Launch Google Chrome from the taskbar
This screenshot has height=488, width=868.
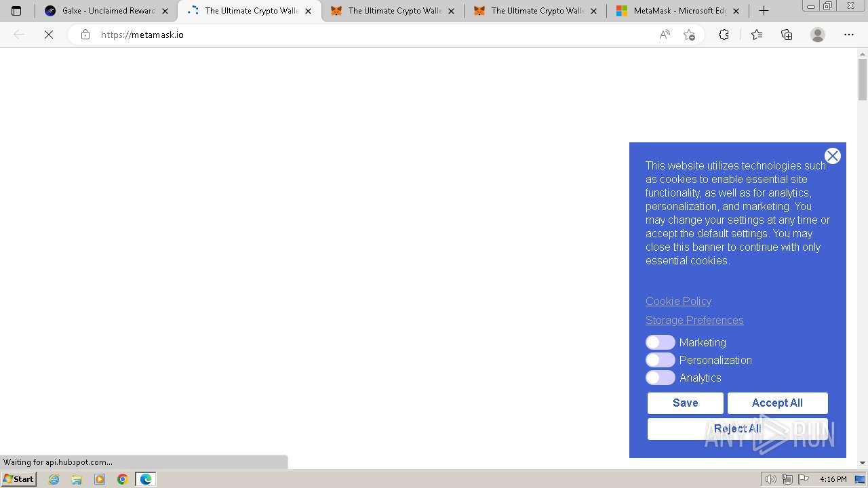click(122, 479)
